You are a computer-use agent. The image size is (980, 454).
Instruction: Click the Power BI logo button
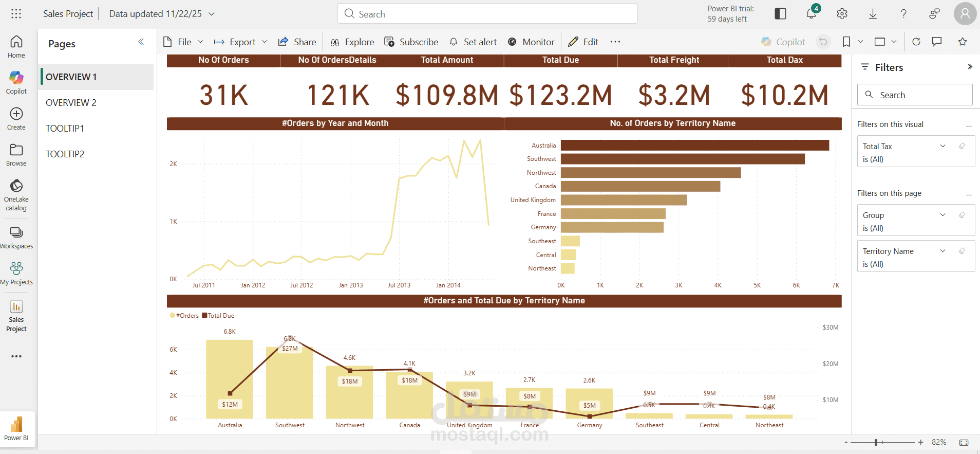[16, 429]
